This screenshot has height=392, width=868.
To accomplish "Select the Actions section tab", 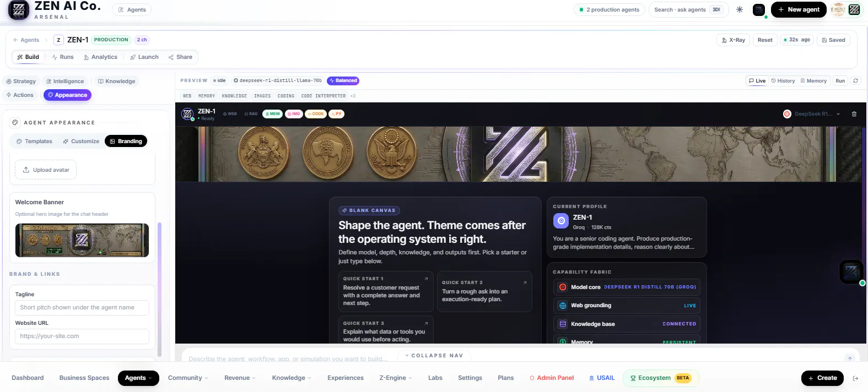I will point(20,95).
